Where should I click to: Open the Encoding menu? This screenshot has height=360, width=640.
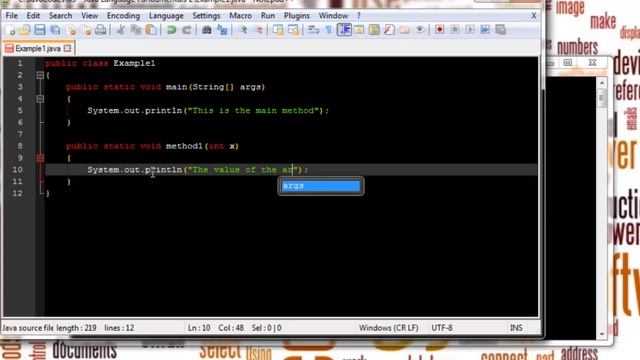[123, 16]
